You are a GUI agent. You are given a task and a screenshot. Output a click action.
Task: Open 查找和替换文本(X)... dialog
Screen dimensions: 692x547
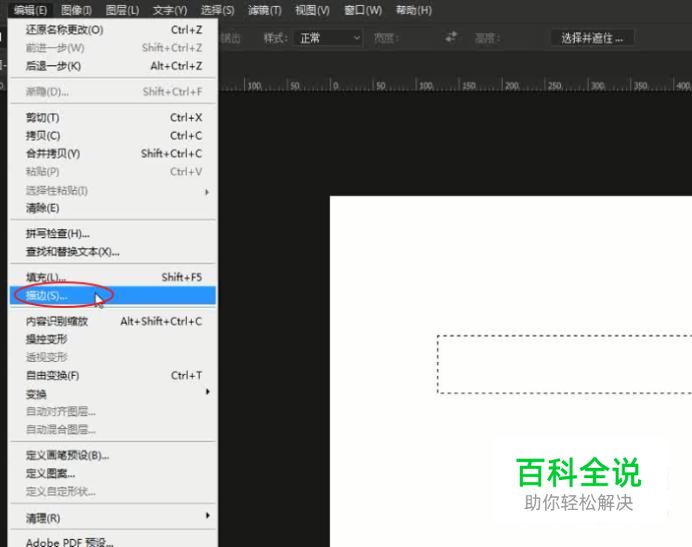[x=113, y=252]
